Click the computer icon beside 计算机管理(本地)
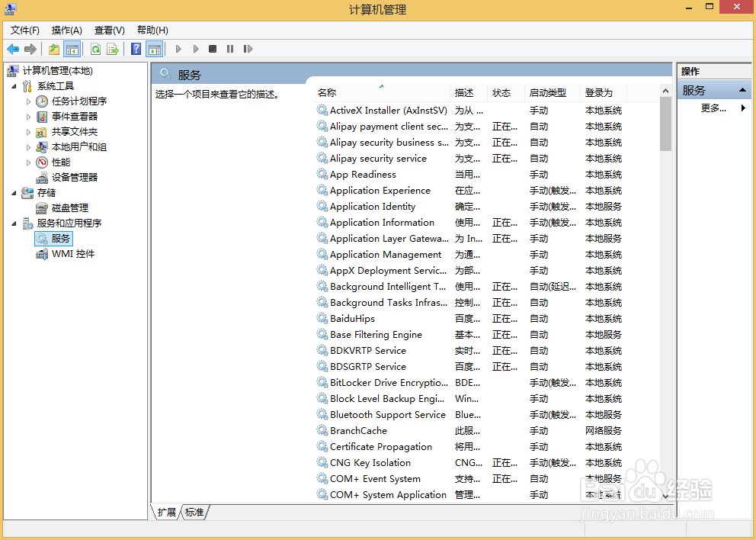The width and height of the screenshot is (756, 540). [13, 71]
